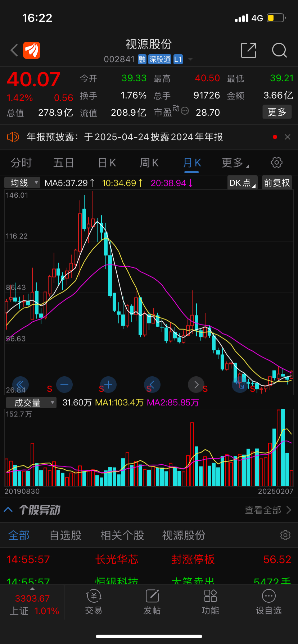This screenshot has width=298, height=644.
Task: Tap the 10:34.69 MA10 value
Action: click(122, 183)
